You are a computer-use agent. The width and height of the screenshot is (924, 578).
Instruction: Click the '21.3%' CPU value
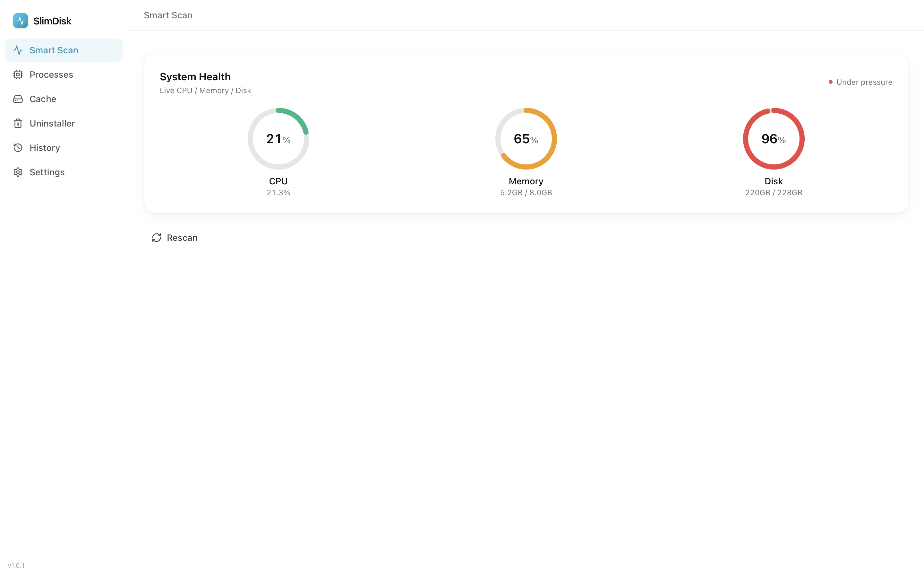tap(278, 193)
